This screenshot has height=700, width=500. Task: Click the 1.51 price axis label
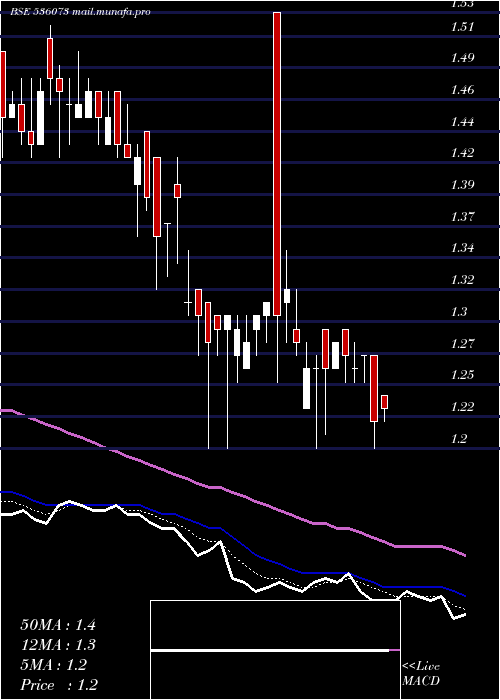[462, 27]
